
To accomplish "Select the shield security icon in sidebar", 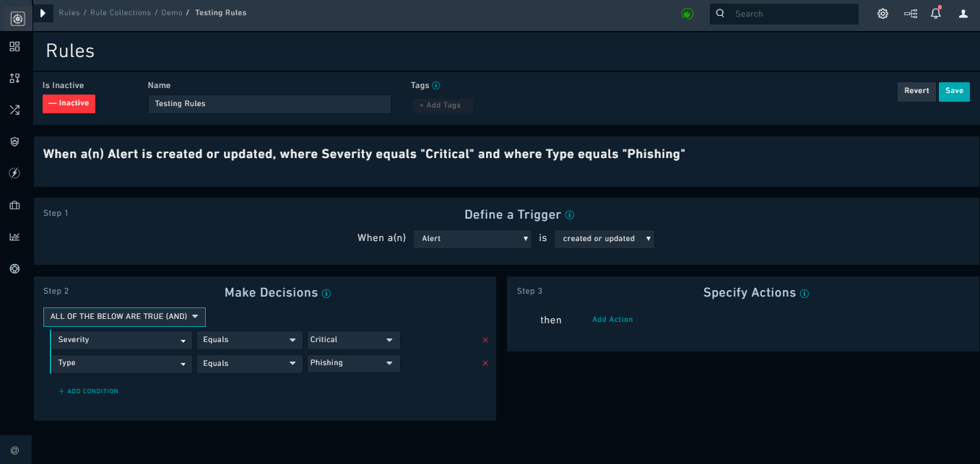I will [14, 141].
